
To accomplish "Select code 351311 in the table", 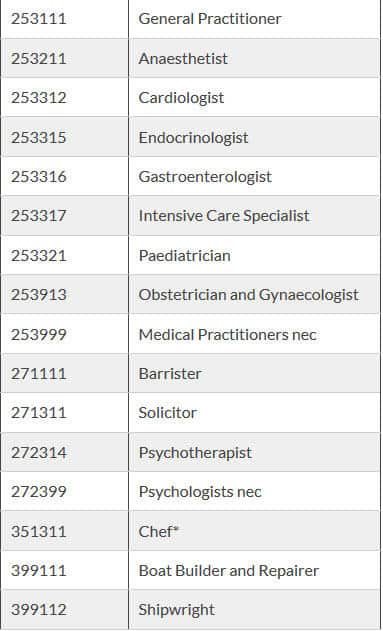I will tap(39, 532).
